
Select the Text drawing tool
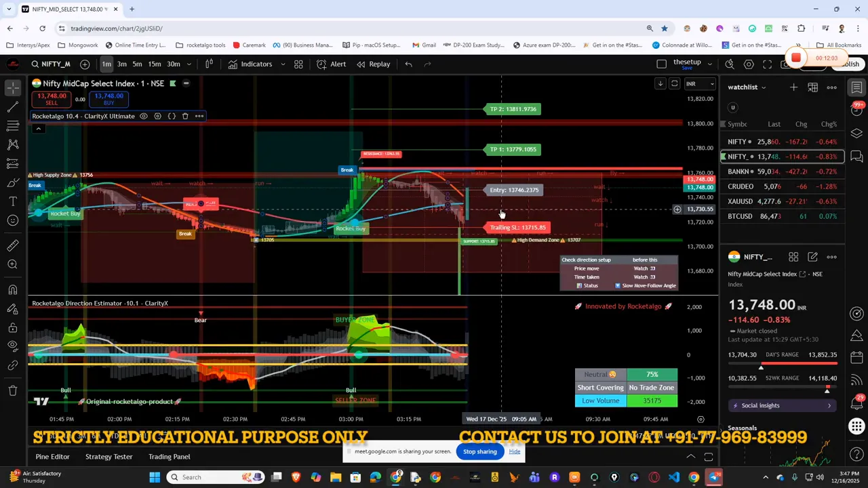12,201
